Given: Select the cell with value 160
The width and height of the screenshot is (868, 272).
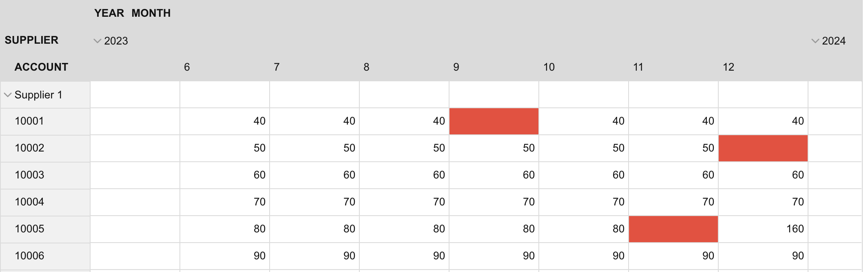Looking at the screenshot, I should click(763, 229).
